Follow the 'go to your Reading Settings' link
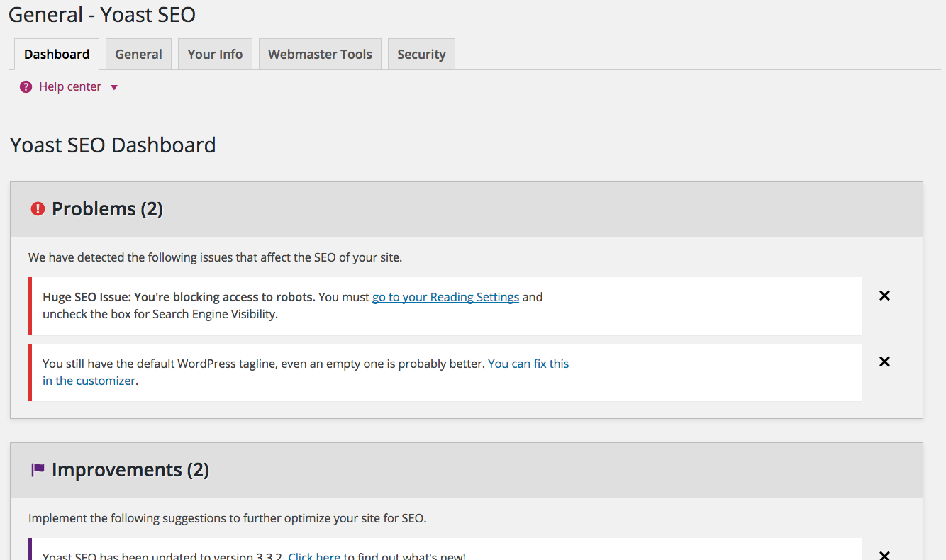Image resolution: width=946 pixels, height=560 pixels. pos(445,297)
